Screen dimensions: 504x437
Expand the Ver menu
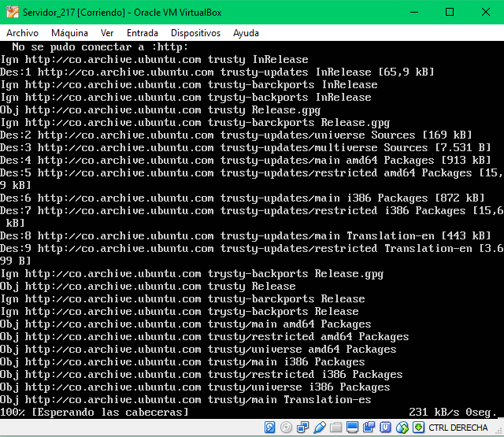coord(107,33)
